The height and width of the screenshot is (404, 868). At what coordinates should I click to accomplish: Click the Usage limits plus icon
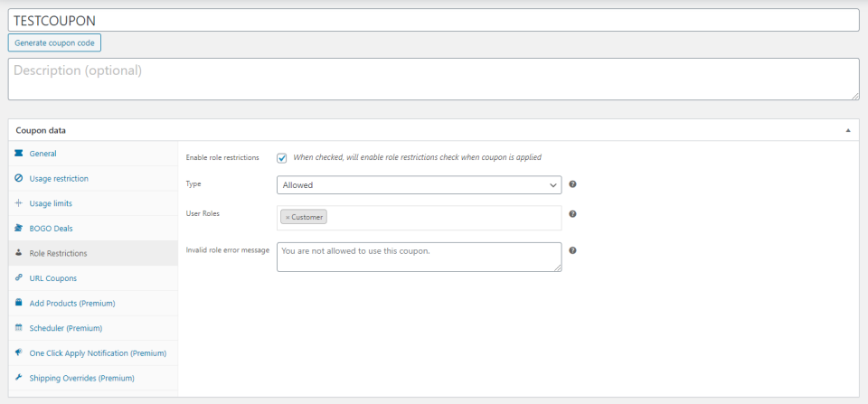(19, 203)
